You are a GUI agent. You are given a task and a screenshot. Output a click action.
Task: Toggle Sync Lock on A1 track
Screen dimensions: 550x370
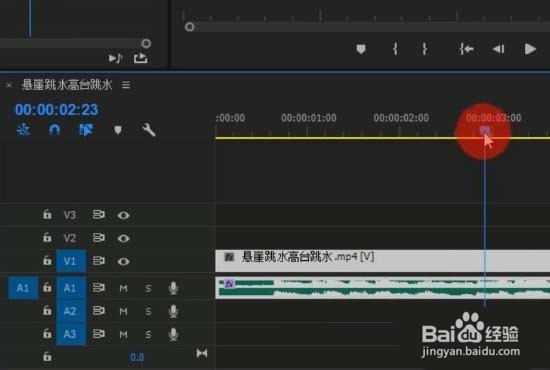point(99,288)
